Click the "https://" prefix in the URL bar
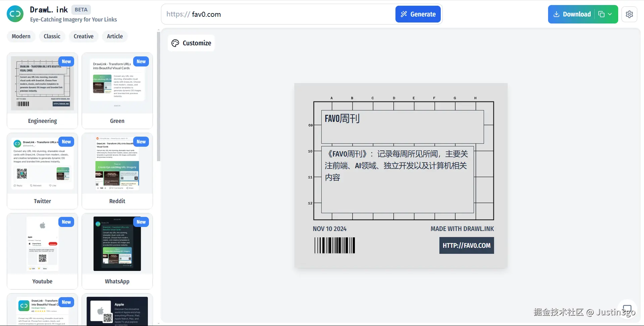 pos(178,14)
